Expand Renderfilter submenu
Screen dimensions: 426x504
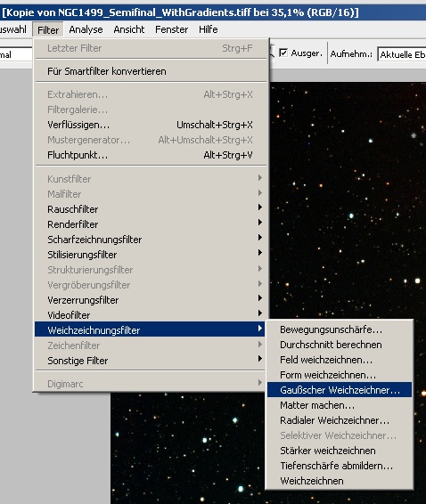coord(150,224)
